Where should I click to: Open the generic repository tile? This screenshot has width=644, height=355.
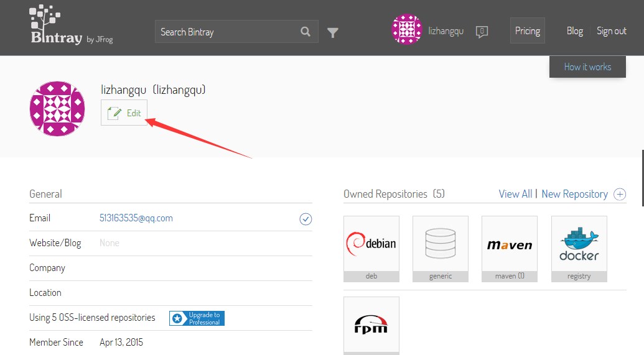point(441,249)
